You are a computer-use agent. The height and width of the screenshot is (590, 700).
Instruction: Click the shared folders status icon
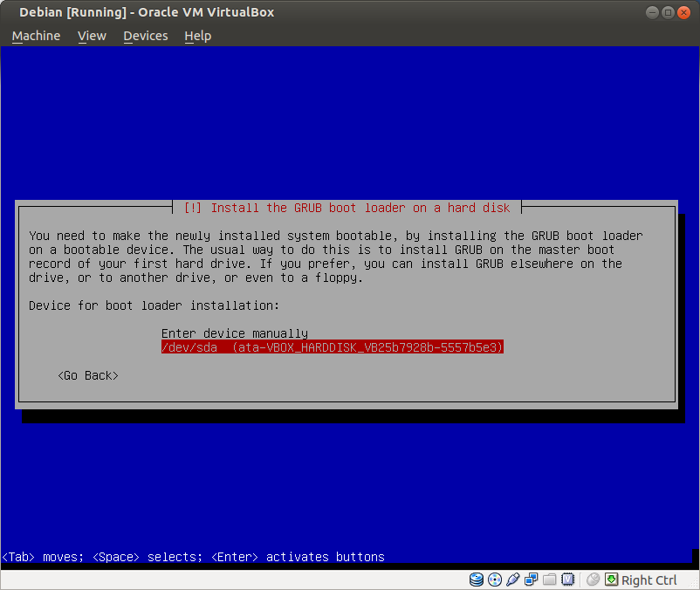pyautogui.click(x=550, y=580)
